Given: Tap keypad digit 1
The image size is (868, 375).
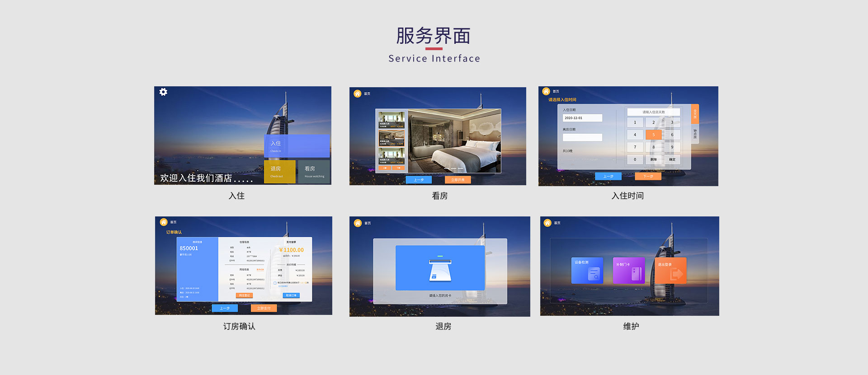Looking at the screenshot, I should pos(635,122).
